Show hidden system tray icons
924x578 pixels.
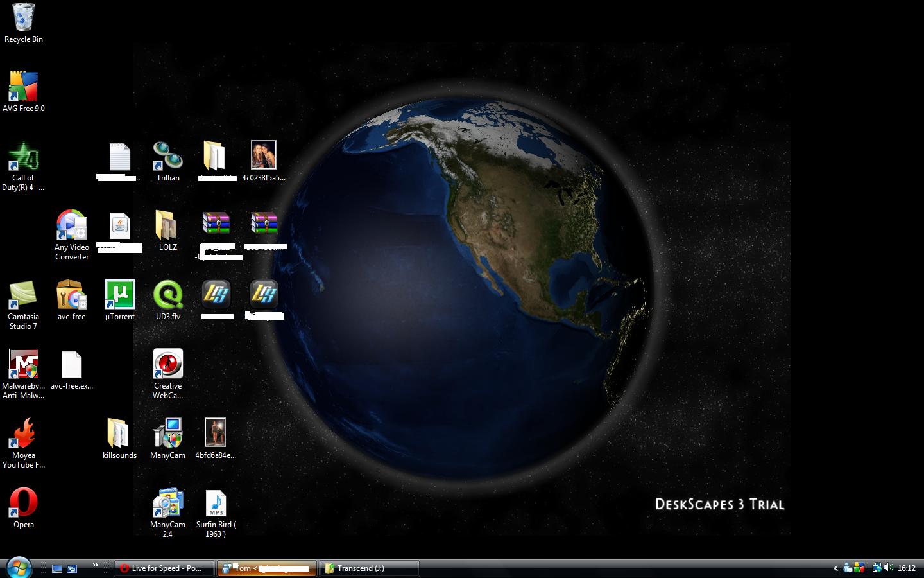point(835,568)
